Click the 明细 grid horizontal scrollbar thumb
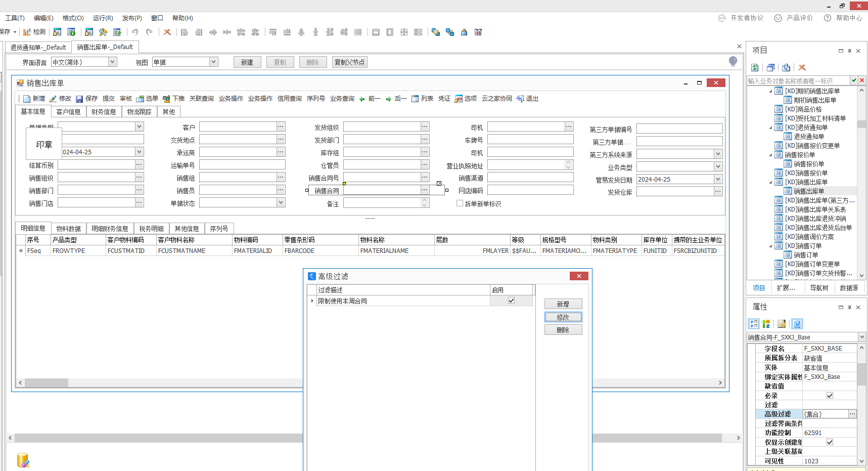Viewport: 868px width, 471px height. [46, 383]
